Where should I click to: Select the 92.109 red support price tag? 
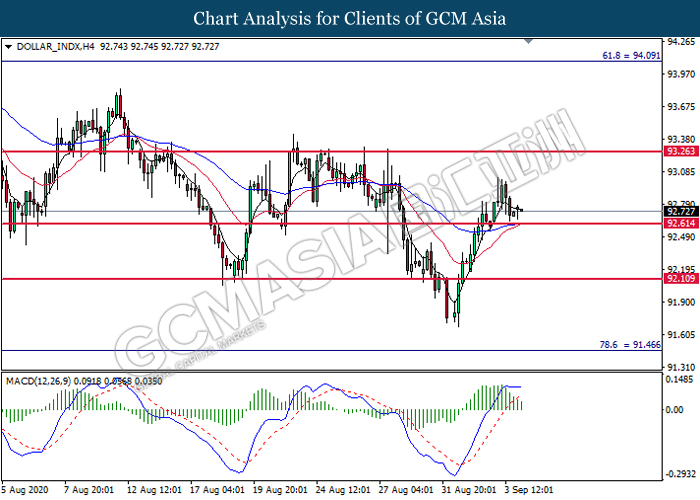tap(678, 279)
